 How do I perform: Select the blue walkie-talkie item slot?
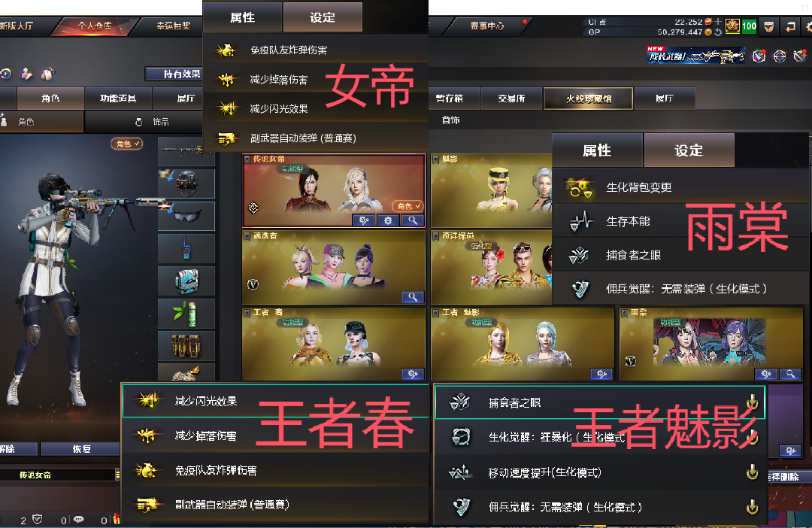pyautogui.click(x=186, y=248)
